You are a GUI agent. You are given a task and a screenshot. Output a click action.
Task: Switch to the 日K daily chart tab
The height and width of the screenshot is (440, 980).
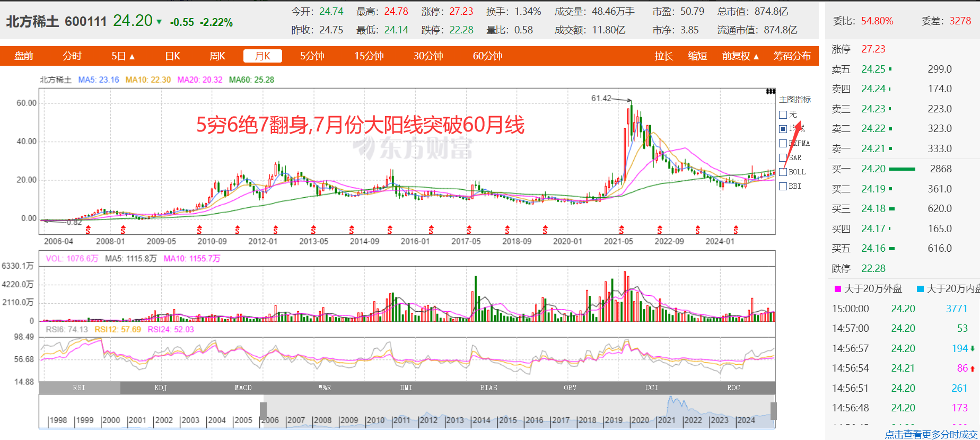(173, 56)
